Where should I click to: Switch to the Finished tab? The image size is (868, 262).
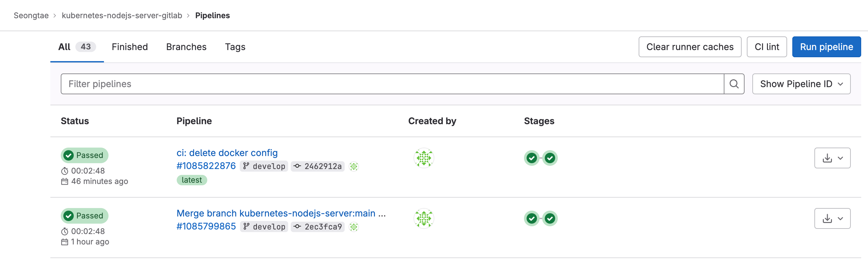130,47
